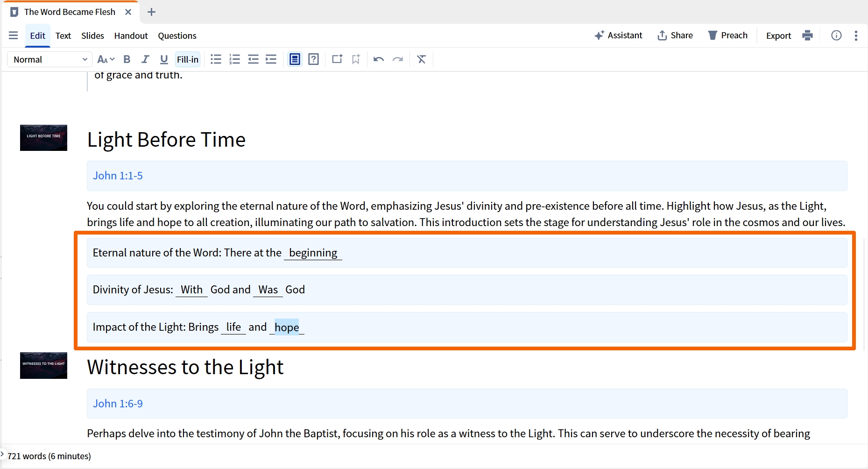
Task: Switch to the Text tab
Action: tap(63, 36)
